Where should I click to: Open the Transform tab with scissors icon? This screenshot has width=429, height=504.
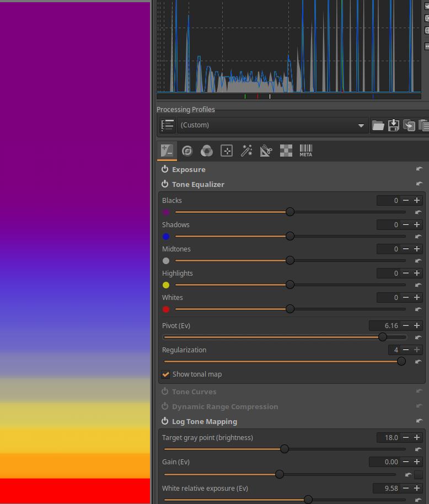[x=266, y=151]
